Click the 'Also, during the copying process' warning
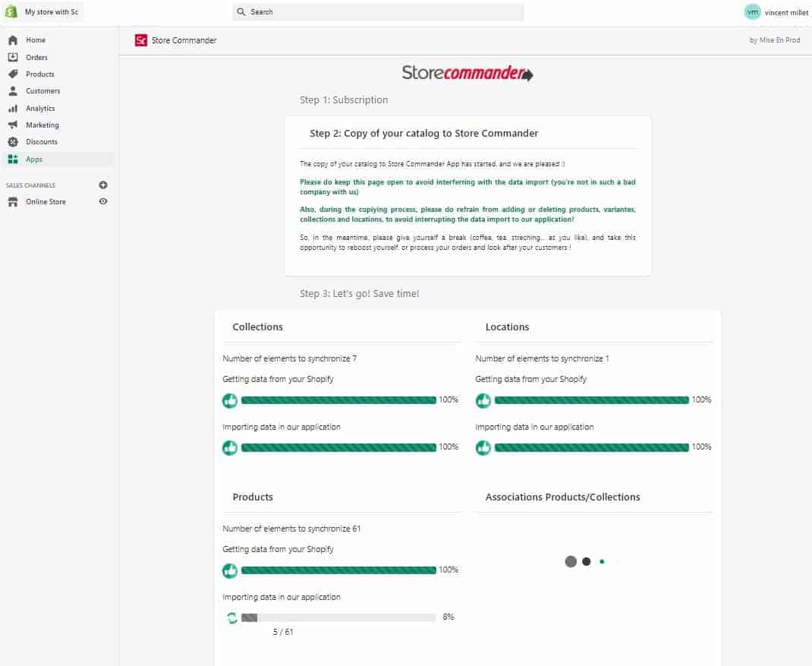812x666 pixels. click(467, 215)
